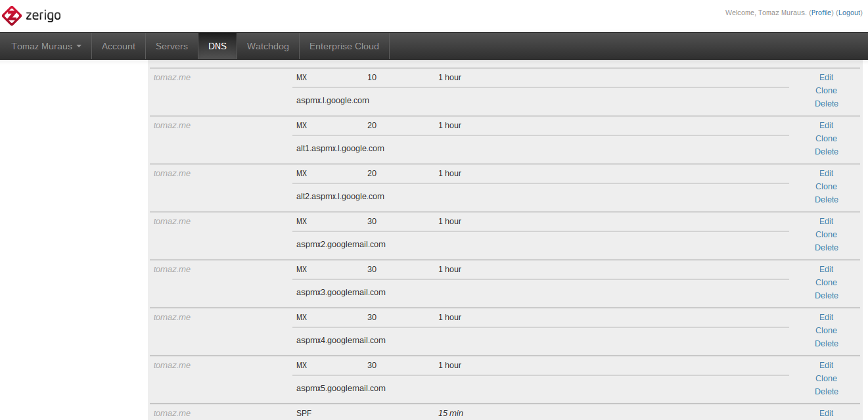Click tomaz.me host in the SPF row
This screenshot has width=868, height=420.
(x=172, y=413)
